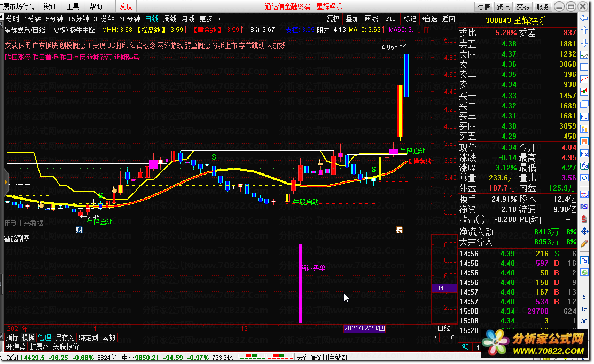Open the 日线 period selector at bottom right
The height and width of the screenshot is (364, 594).
(444, 328)
